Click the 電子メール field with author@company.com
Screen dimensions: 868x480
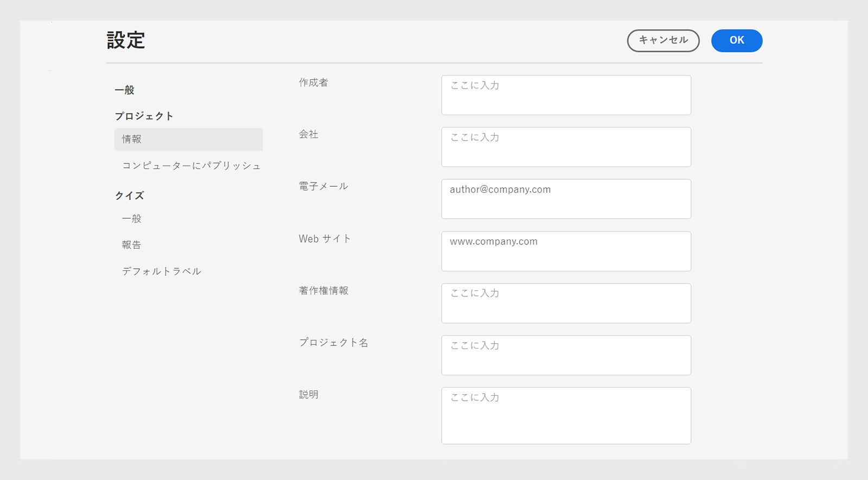click(566, 199)
